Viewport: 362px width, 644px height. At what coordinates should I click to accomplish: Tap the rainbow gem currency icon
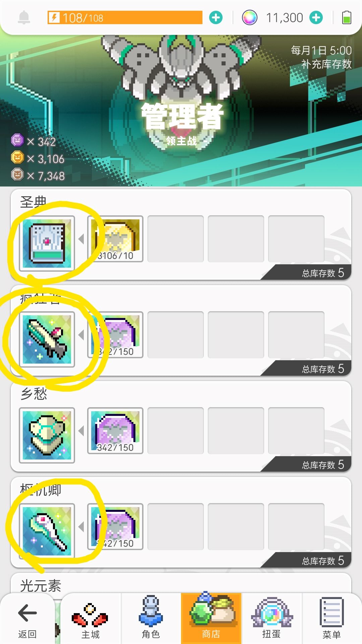coord(249,17)
